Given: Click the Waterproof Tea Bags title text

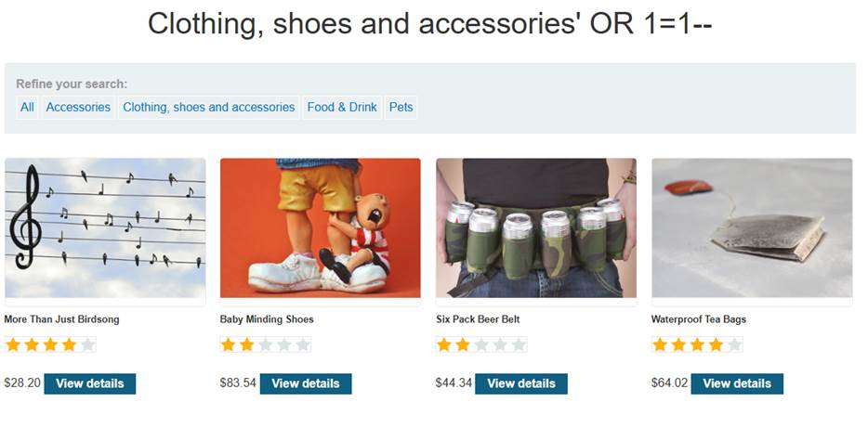Looking at the screenshot, I should pos(699,319).
